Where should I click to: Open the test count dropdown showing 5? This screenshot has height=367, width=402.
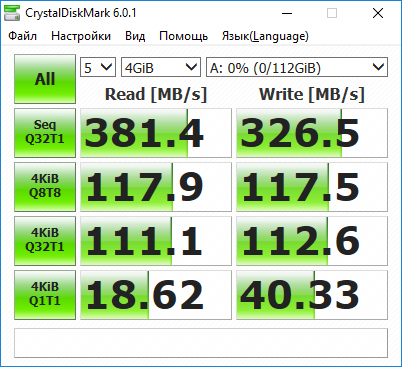tap(98, 67)
